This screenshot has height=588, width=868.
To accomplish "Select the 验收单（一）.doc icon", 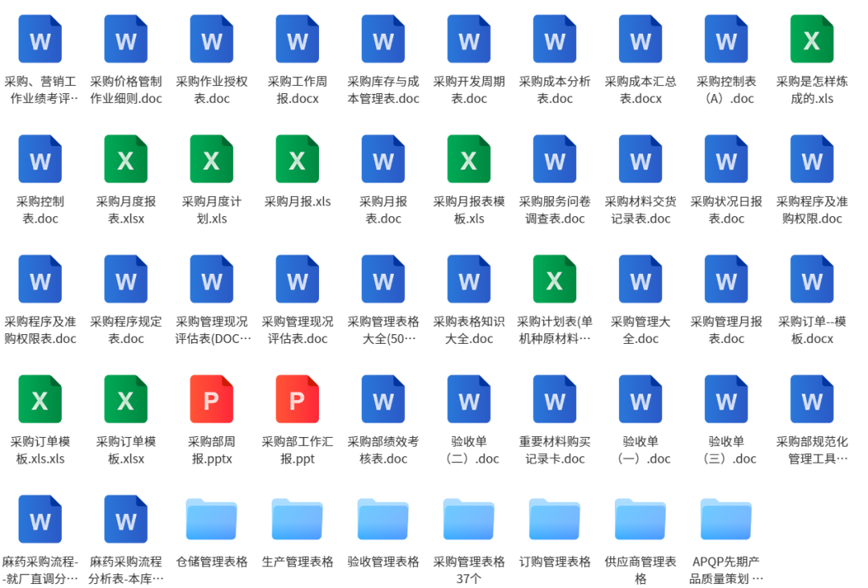I will point(641,398).
